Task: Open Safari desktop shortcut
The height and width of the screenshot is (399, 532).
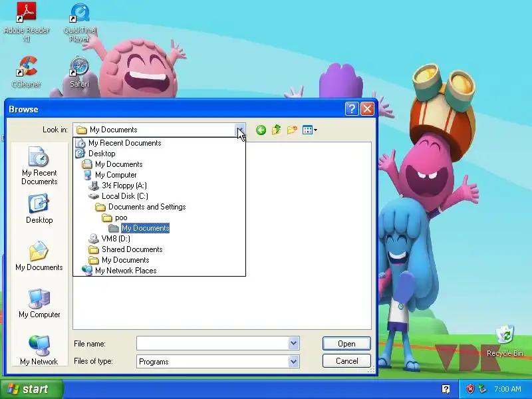Action: 79,72
